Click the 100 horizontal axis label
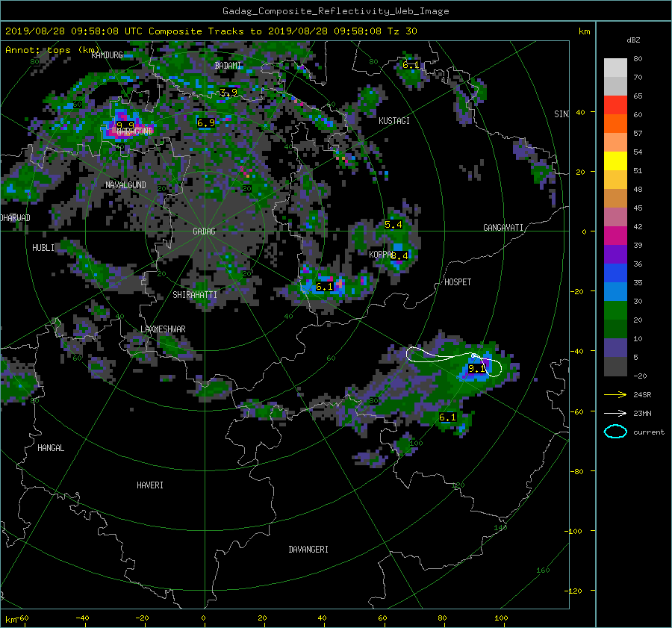This screenshot has height=628, width=672. click(501, 618)
